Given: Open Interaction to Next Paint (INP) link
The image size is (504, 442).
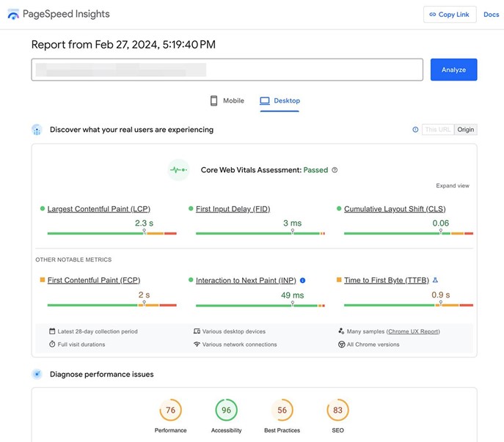Looking at the screenshot, I should 246,281.
